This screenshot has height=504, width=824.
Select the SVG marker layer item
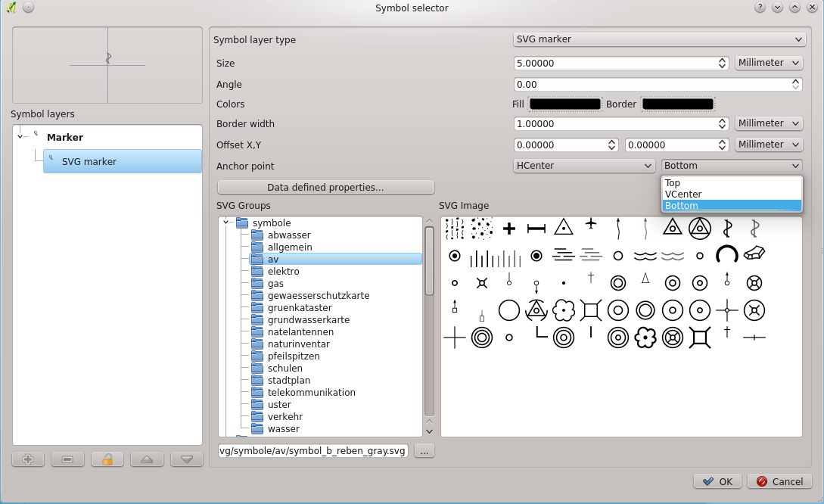coord(123,161)
